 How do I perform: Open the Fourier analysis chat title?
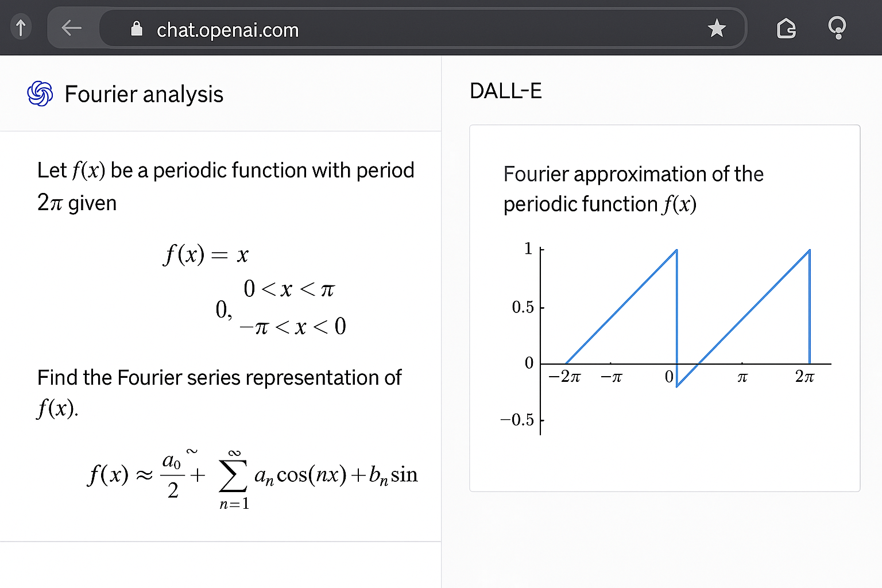tap(144, 94)
